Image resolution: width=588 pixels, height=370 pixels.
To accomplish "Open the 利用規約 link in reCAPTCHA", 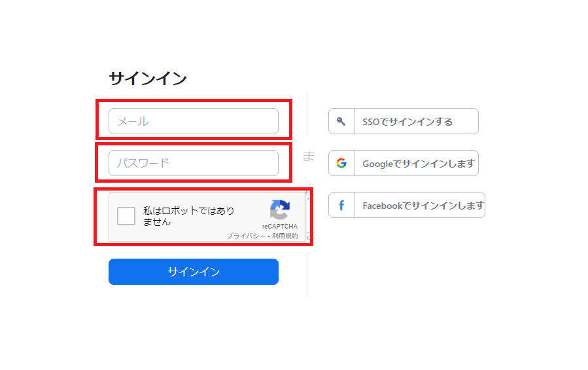I will point(285,236).
